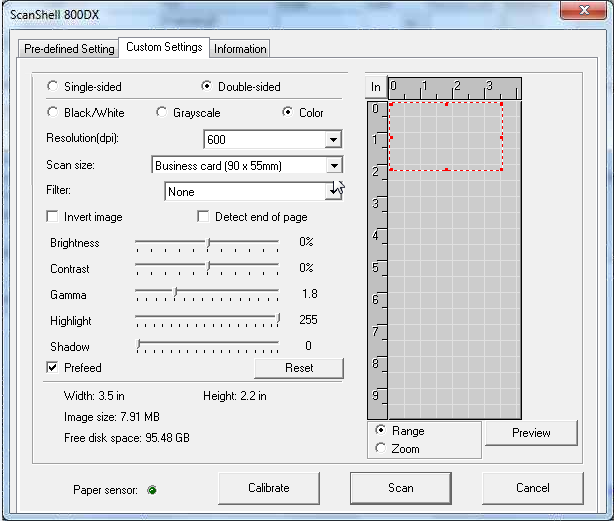The width and height of the screenshot is (614, 521).
Task: Click the Calibrate button
Action: click(269, 488)
